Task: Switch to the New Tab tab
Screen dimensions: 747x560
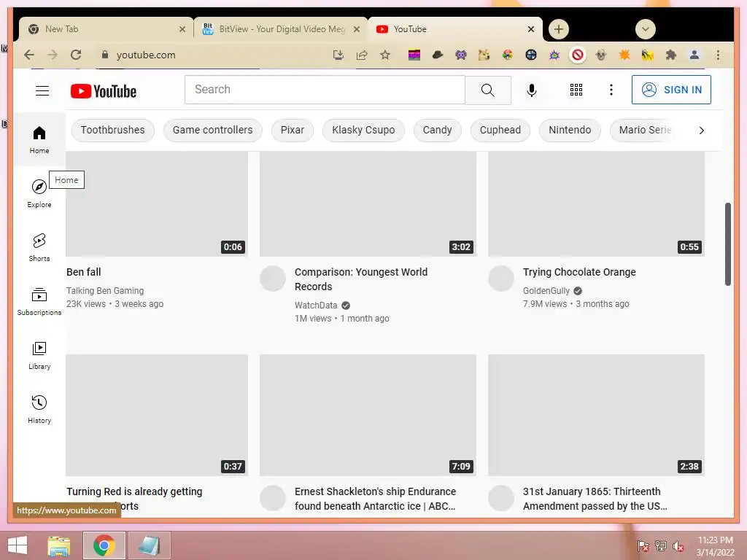Action: tap(106, 29)
